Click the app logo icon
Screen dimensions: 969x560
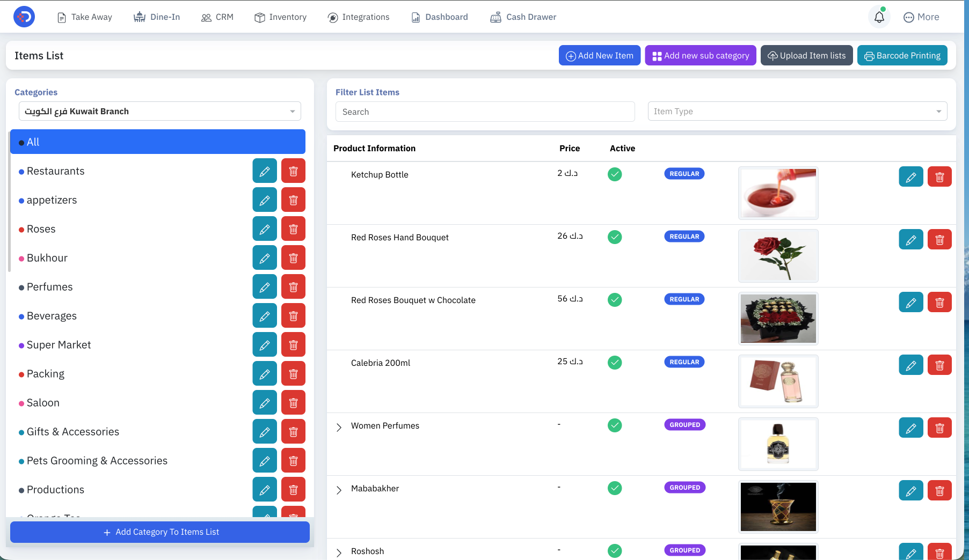coord(24,17)
